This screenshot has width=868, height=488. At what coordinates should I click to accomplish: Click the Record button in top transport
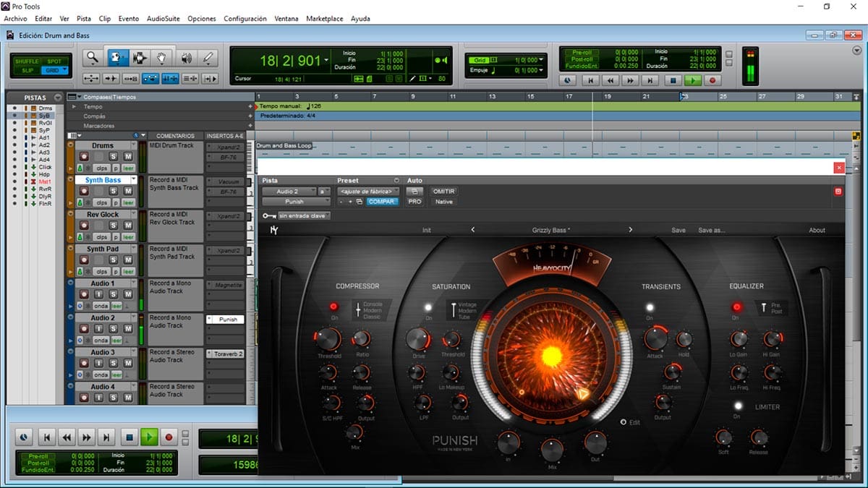tap(713, 81)
